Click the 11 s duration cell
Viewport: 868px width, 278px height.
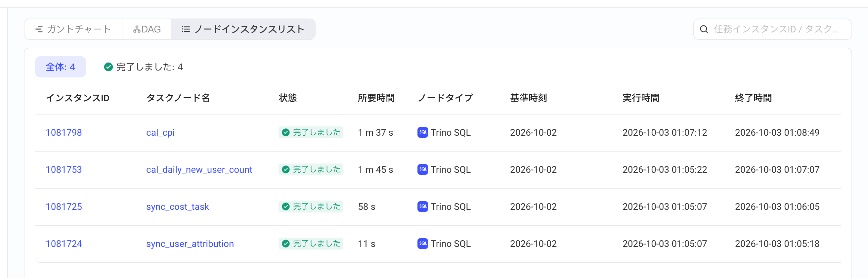click(x=367, y=244)
